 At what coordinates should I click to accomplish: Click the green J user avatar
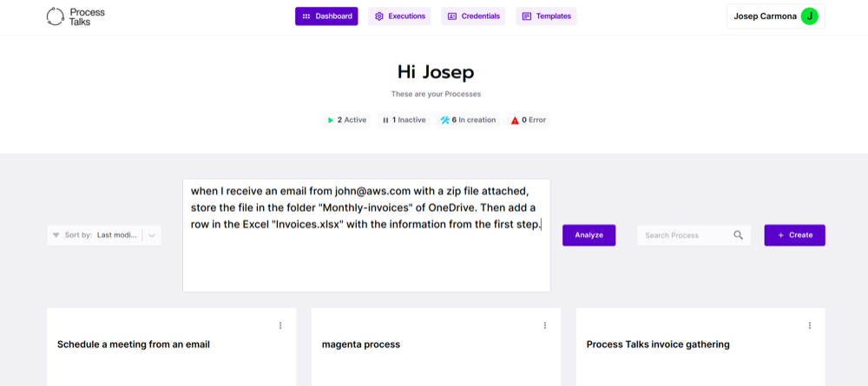pos(809,16)
